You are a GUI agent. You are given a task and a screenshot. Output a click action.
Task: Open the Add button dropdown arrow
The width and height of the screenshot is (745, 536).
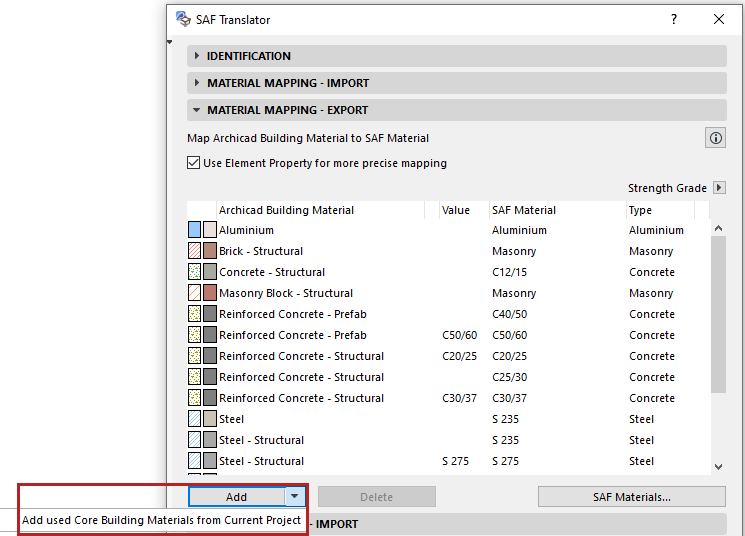294,496
